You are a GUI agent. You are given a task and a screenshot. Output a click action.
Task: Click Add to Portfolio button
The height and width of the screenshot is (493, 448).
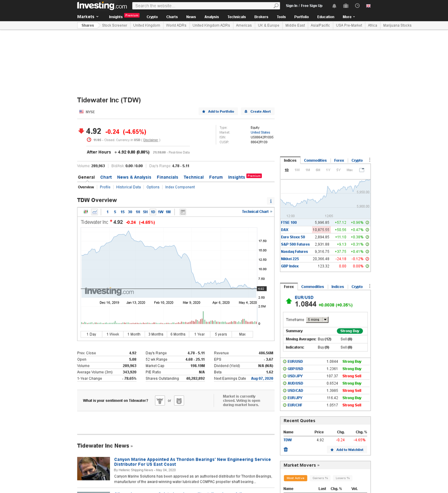218,112
